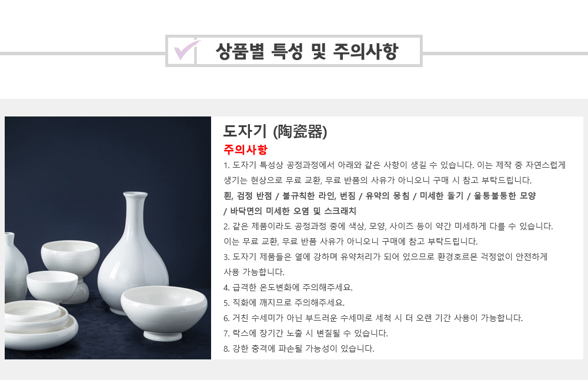
Task: Click item 1 about 도자기 특성상 공정과정
Action: click(395, 172)
